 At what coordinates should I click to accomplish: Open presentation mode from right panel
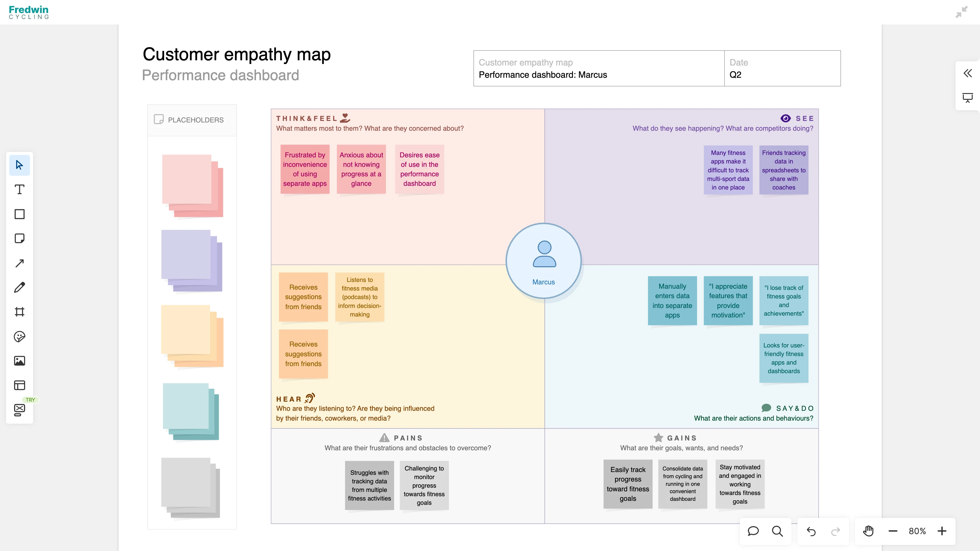click(967, 98)
